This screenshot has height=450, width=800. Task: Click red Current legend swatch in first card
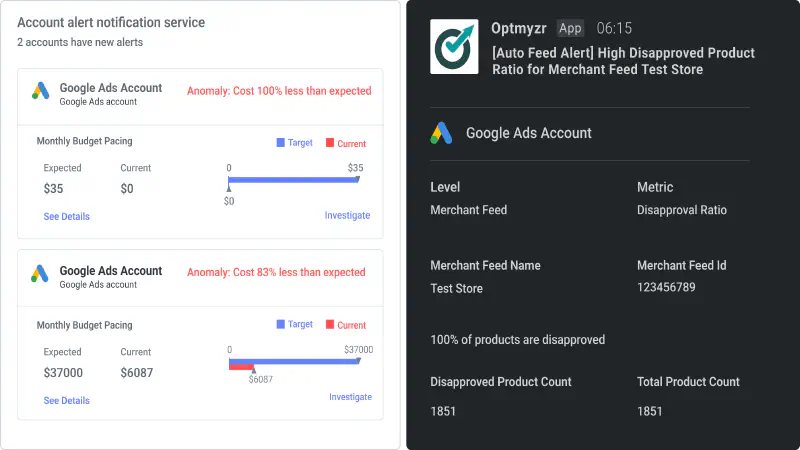coord(330,143)
